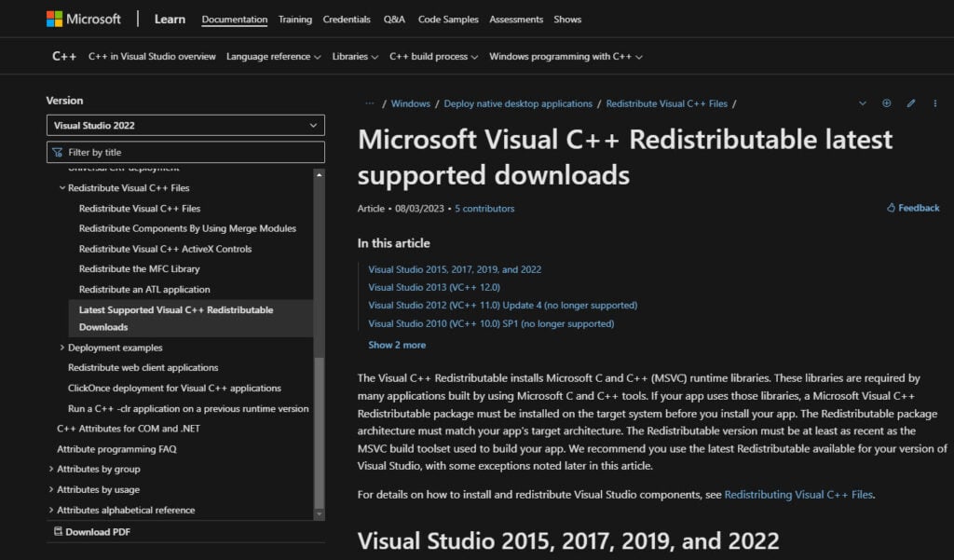The image size is (954, 560).
Task: Open Redistribute Visual C++ Files breadcrumb
Action: coord(667,104)
